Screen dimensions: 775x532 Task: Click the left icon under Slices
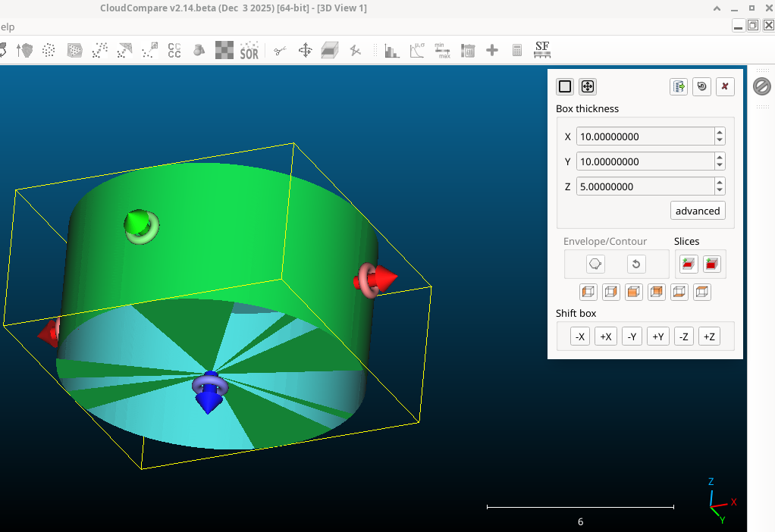tap(689, 264)
